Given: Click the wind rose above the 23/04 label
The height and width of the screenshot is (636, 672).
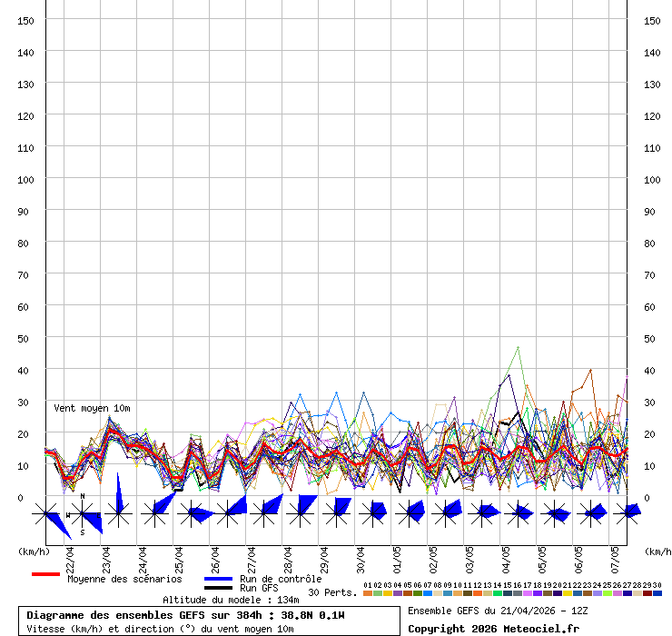Looking at the screenshot, I should click(x=118, y=513).
